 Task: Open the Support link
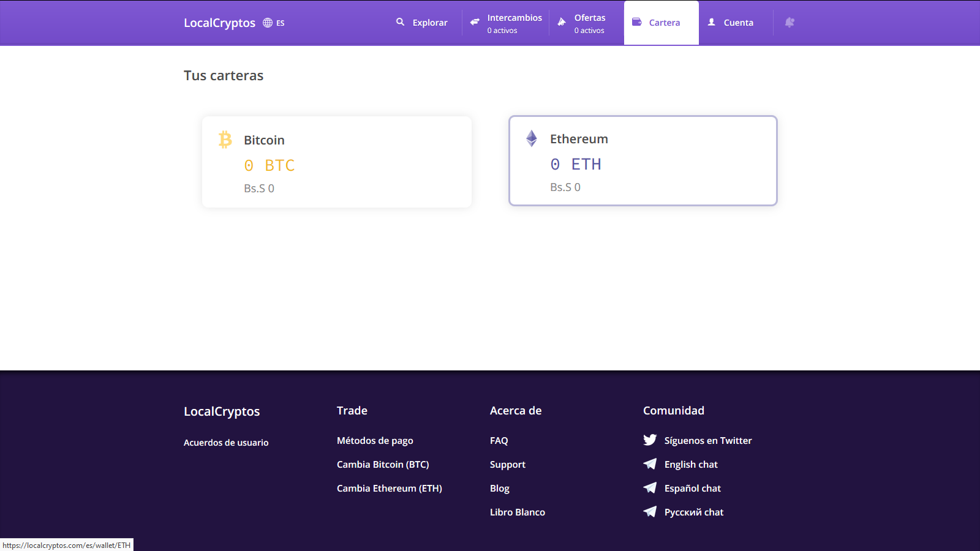(508, 465)
